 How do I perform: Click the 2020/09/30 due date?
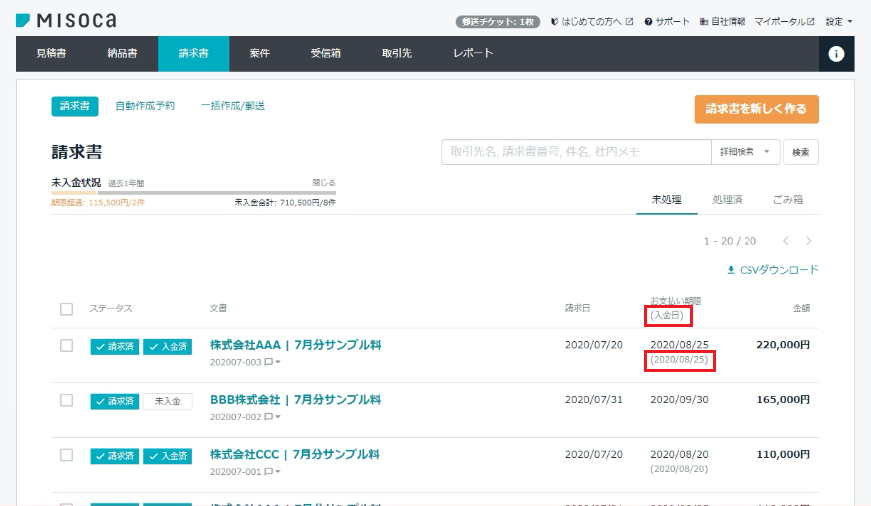(679, 399)
